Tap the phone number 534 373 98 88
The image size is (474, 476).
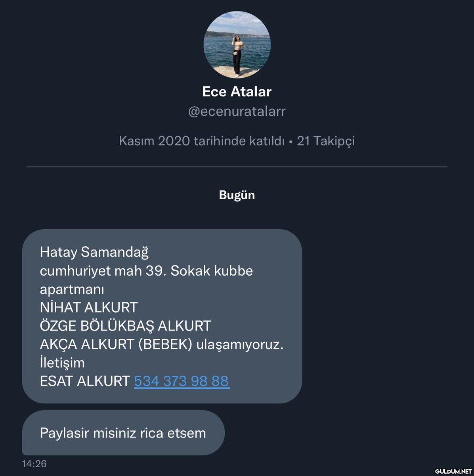click(182, 381)
